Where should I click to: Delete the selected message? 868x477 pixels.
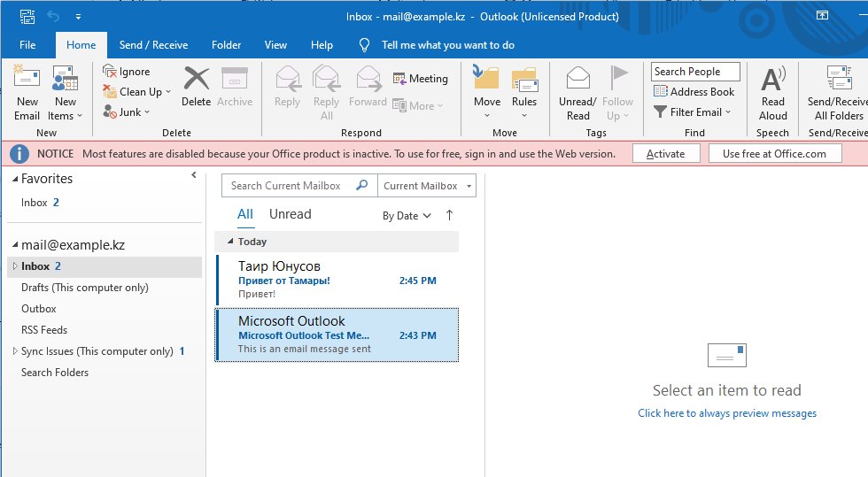(x=196, y=87)
